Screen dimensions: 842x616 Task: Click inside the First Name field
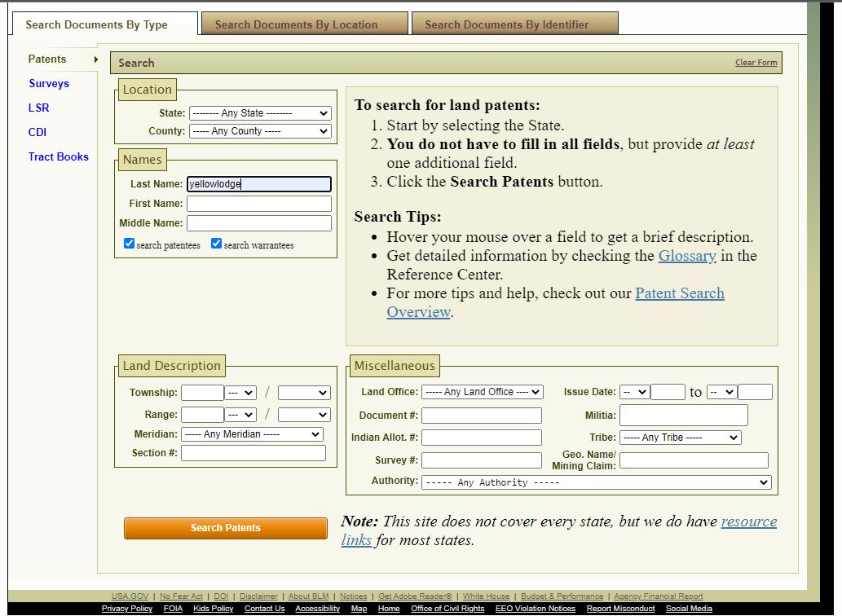click(258, 203)
